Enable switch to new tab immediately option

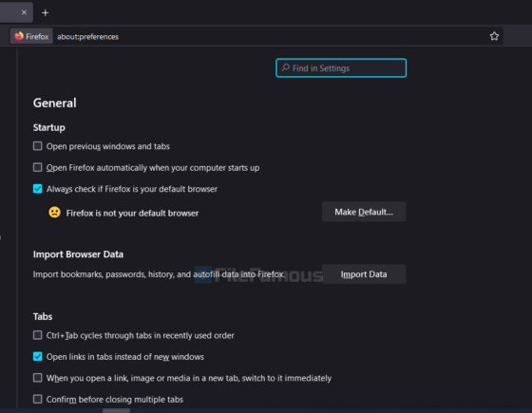[38, 378]
